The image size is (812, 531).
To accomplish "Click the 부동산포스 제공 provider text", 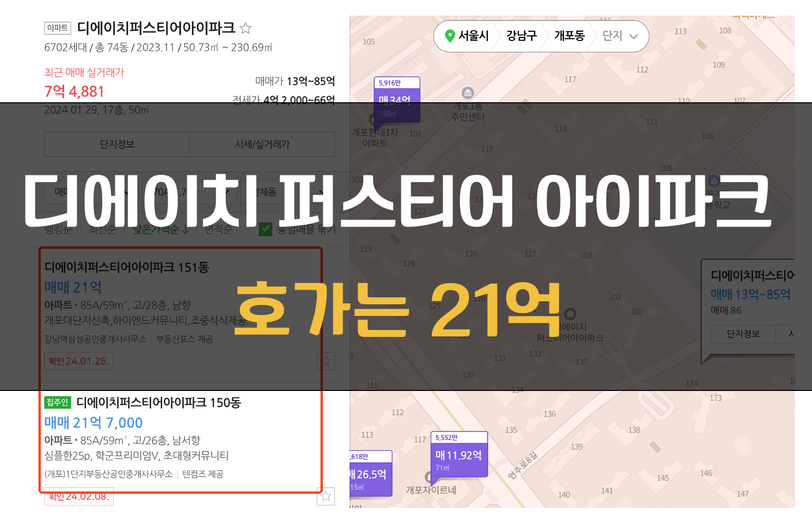I will point(184,339).
